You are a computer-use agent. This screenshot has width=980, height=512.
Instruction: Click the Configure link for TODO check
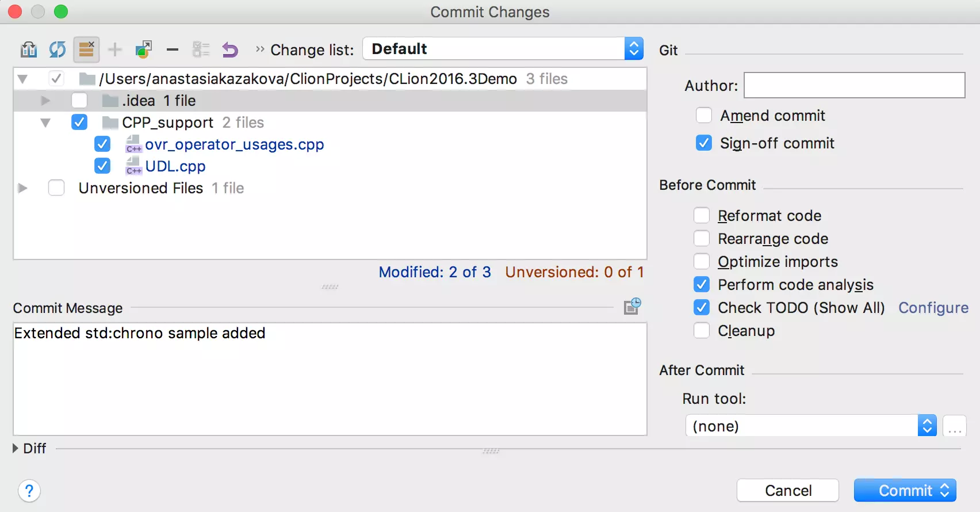point(933,308)
